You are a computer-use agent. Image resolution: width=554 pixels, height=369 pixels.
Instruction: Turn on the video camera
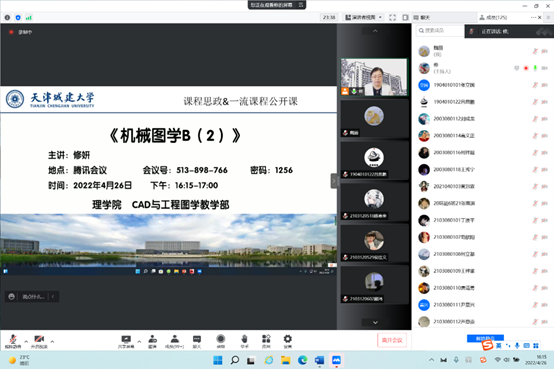click(x=39, y=341)
